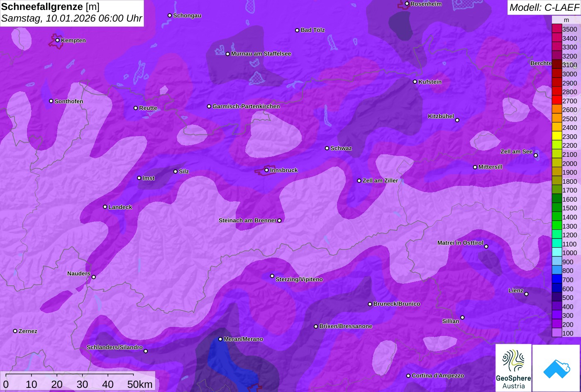Click the 'Zernez' town label
581x392 pixels.
pos(28,331)
